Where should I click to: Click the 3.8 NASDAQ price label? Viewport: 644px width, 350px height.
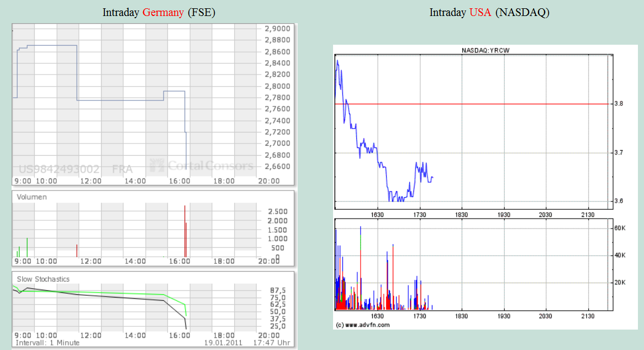point(619,104)
